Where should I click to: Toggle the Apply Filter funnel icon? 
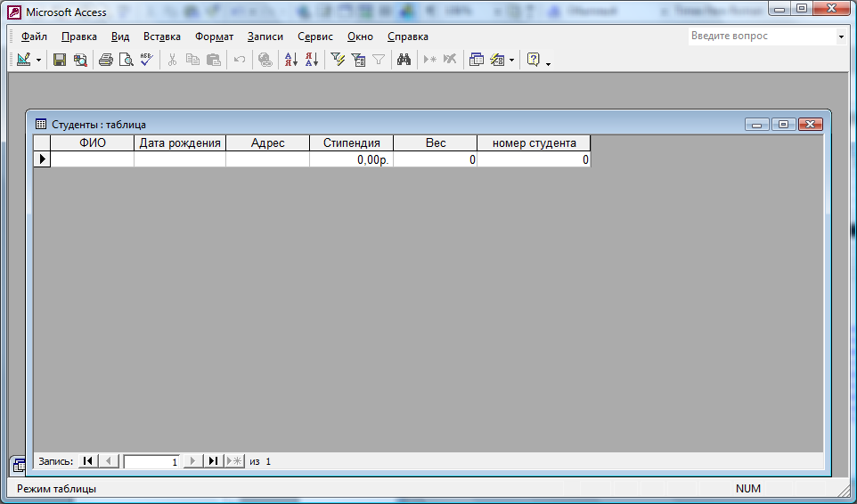pyautogui.click(x=379, y=60)
